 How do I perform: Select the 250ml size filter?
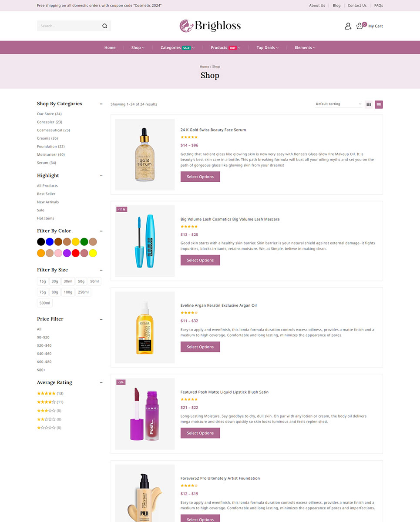click(x=84, y=292)
